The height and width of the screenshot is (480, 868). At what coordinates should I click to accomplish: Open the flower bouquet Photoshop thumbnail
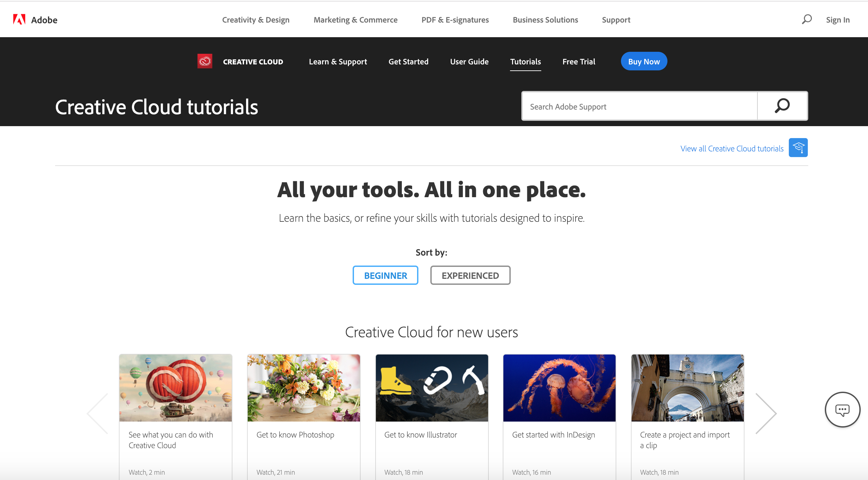[x=304, y=388]
